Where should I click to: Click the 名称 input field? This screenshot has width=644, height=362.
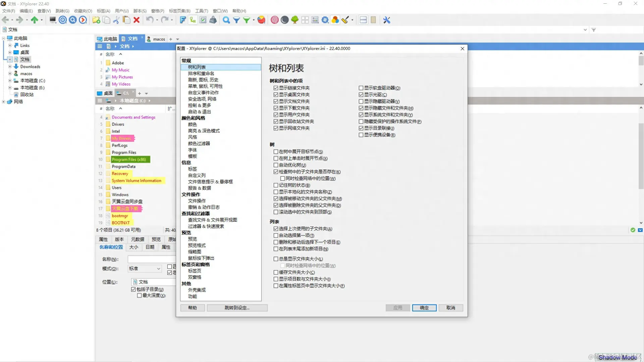tap(152, 259)
